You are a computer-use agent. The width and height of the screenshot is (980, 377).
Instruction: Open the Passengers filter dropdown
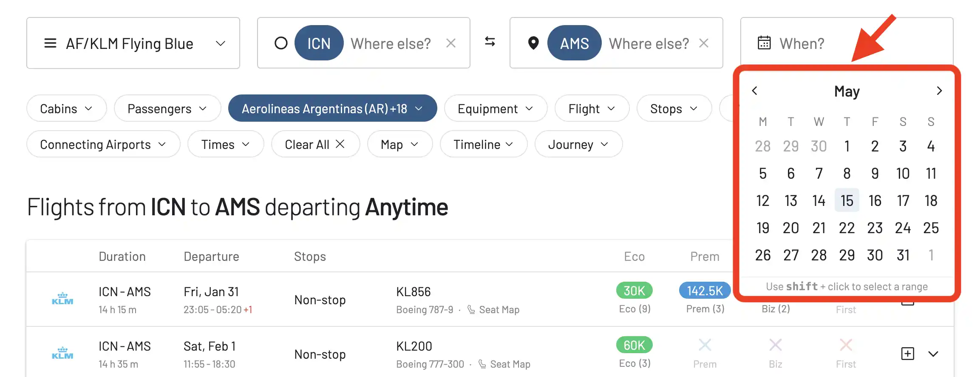pyautogui.click(x=167, y=109)
